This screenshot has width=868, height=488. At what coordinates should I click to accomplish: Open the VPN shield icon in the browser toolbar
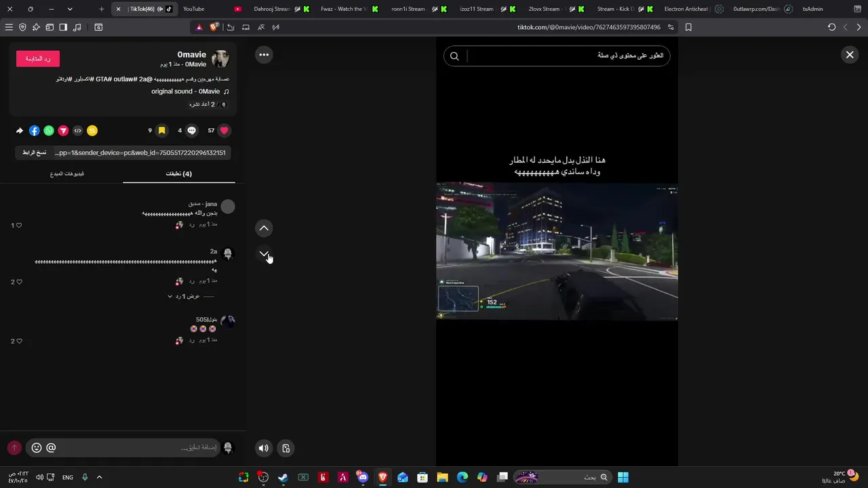coord(22,27)
